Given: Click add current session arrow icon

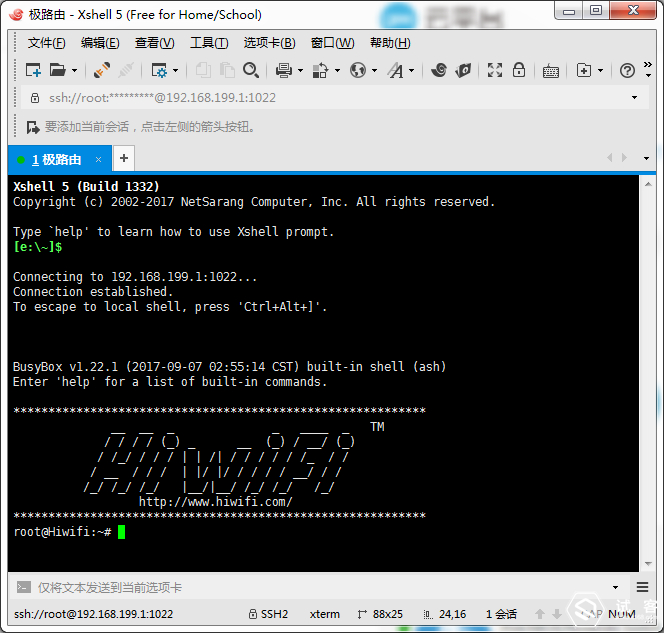Looking at the screenshot, I should (x=33, y=127).
